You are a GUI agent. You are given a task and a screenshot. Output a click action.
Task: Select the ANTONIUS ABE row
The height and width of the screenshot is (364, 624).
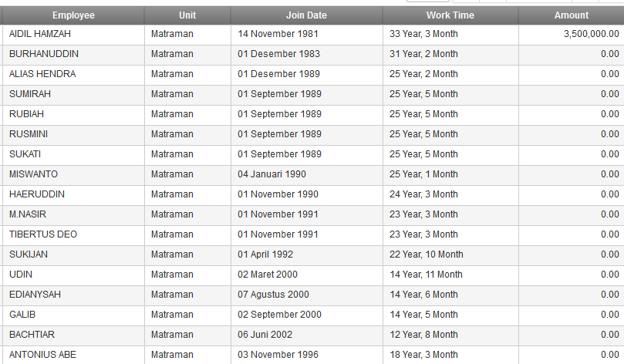[313, 355]
